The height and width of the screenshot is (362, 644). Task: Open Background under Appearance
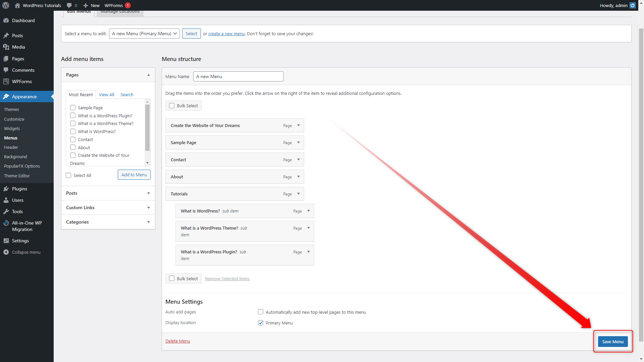pyautogui.click(x=15, y=157)
